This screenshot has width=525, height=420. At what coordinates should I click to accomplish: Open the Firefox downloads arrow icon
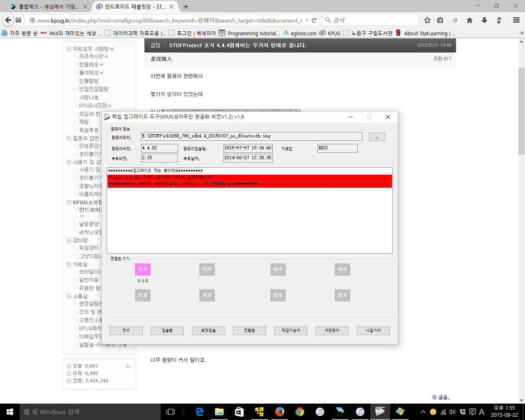click(484, 20)
